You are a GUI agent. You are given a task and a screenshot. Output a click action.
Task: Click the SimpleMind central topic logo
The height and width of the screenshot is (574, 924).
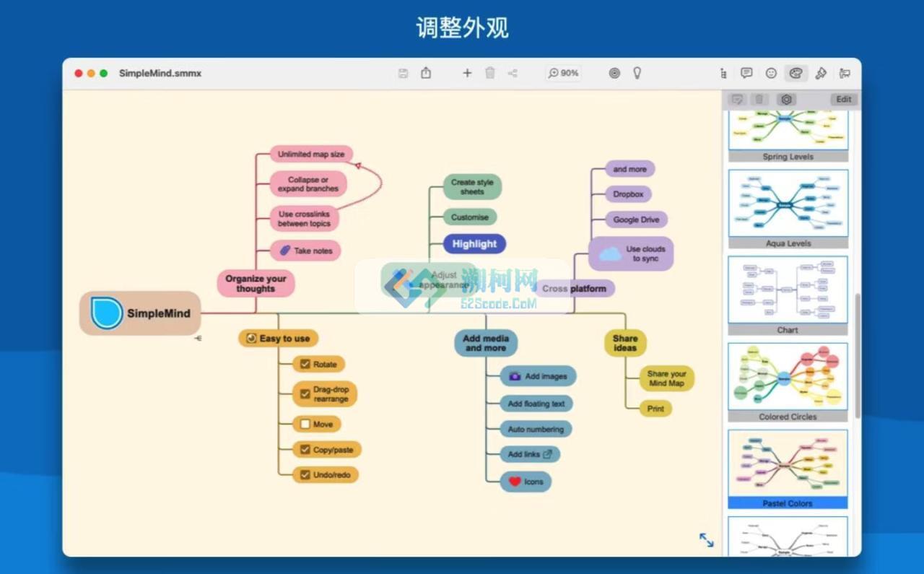(x=107, y=313)
